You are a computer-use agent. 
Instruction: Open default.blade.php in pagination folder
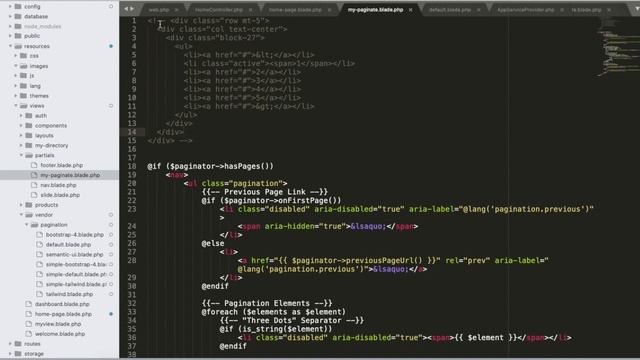(x=68, y=244)
